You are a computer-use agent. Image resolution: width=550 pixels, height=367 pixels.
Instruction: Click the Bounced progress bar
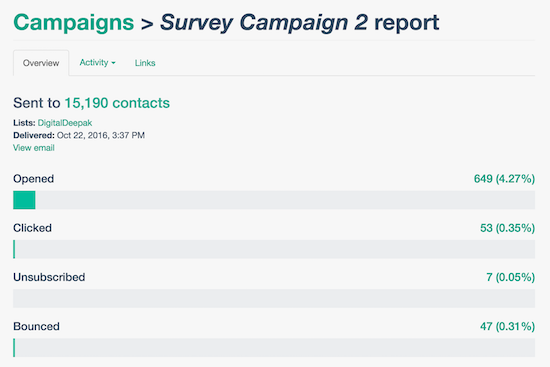[274, 347]
